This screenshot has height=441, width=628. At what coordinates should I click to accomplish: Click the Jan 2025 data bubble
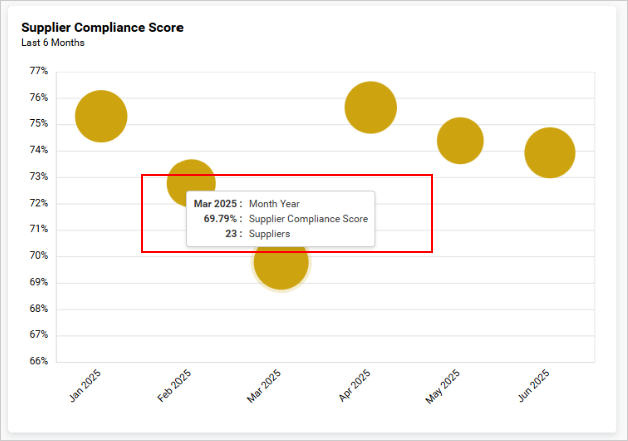(x=101, y=116)
